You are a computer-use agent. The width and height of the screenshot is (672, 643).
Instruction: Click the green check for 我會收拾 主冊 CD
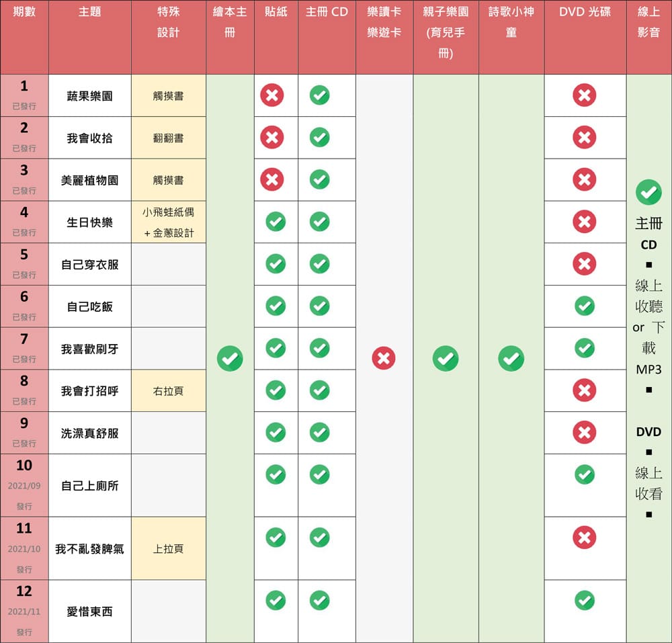[320, 138]
